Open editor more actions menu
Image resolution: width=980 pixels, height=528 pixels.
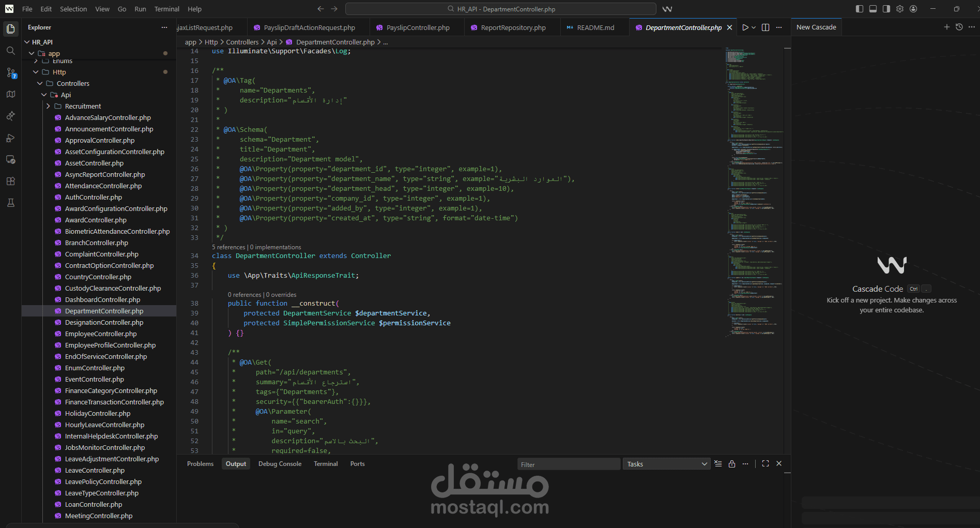pyautogui.click(x=779, y=27)
